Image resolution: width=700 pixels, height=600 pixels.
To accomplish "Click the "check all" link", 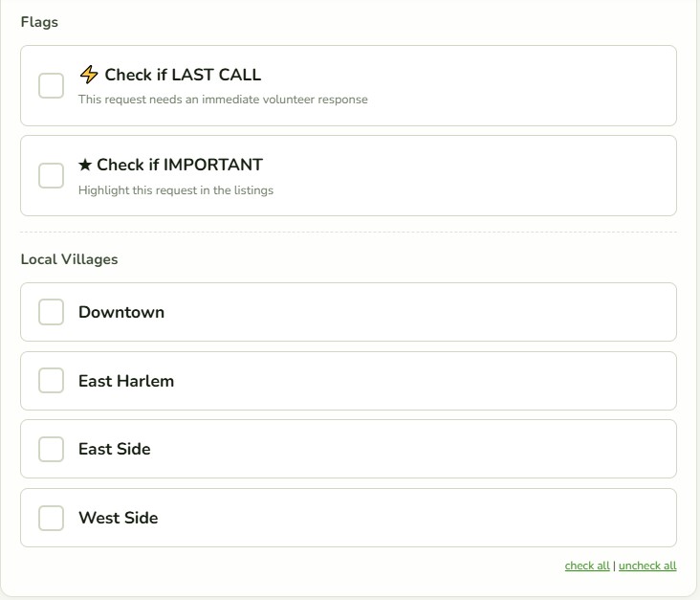I will tap(587, 566).
